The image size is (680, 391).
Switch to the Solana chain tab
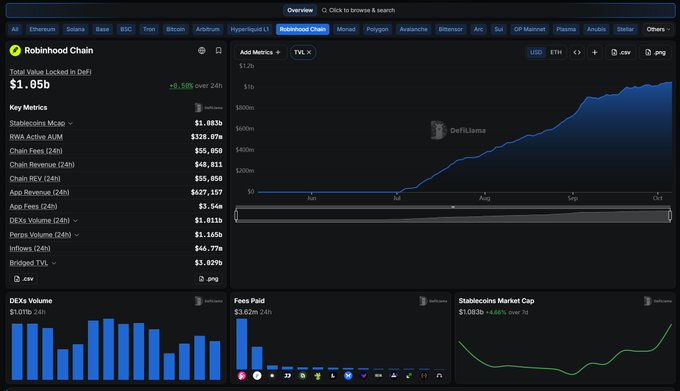tap(75, 29)
